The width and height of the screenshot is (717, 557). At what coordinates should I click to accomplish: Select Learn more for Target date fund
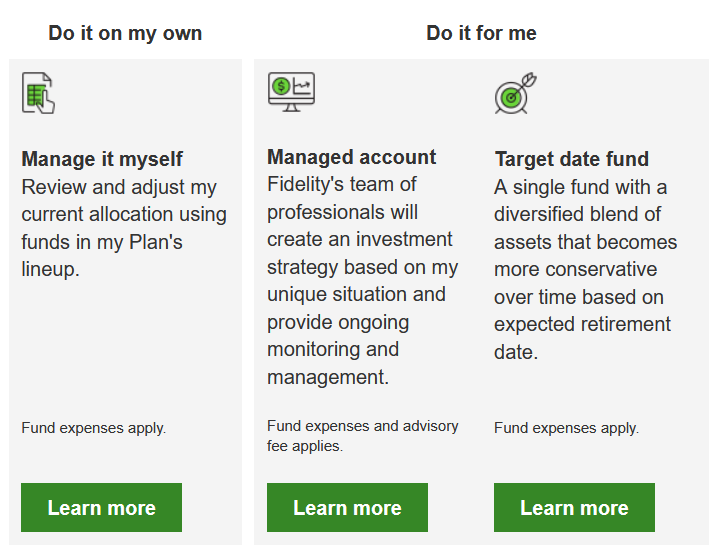574,508
